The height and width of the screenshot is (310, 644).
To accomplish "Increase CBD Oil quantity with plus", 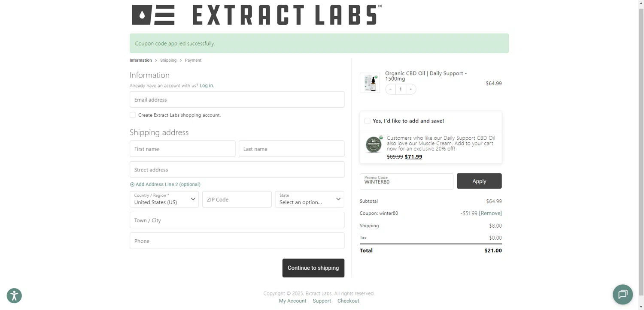I will tap(411, 89).
